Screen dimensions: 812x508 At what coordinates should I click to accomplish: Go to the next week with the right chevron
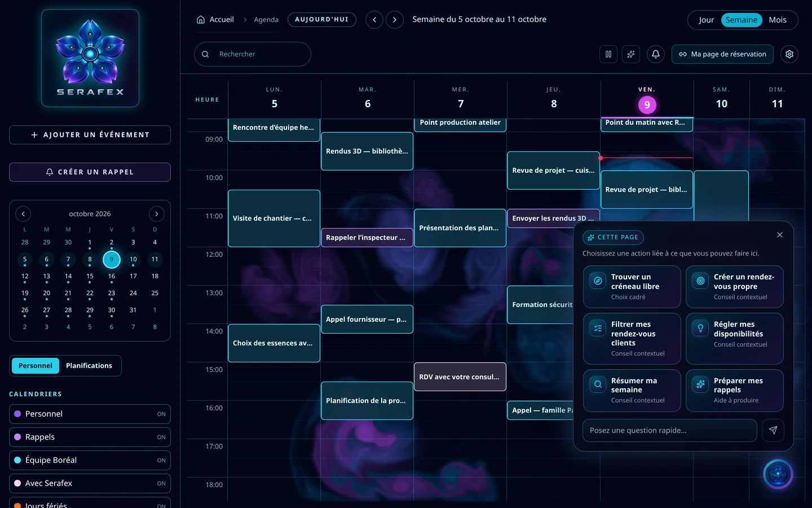click(x=395, y=20)
